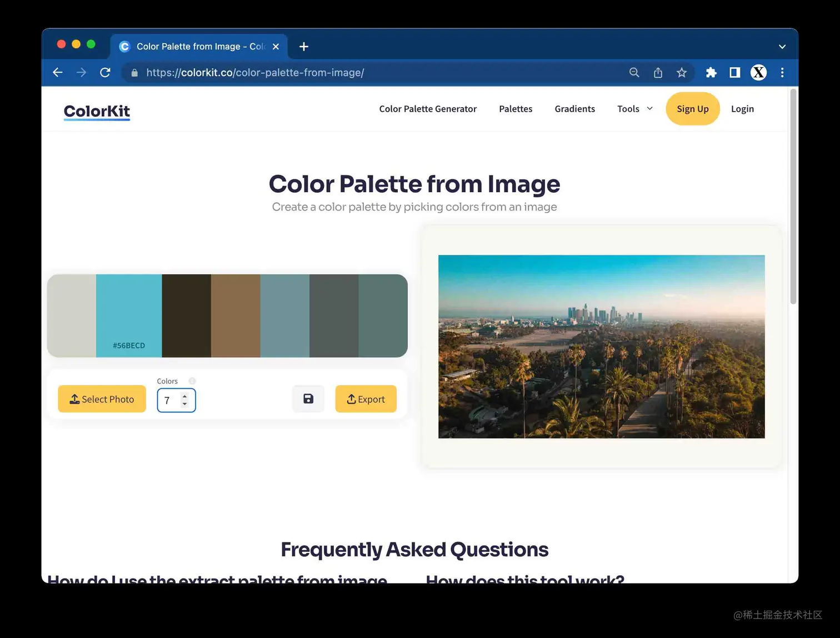Select the light gray color swatch
The height and width of the screenshot is (638, 840).
pyautogui.click(x=72, y=316)
